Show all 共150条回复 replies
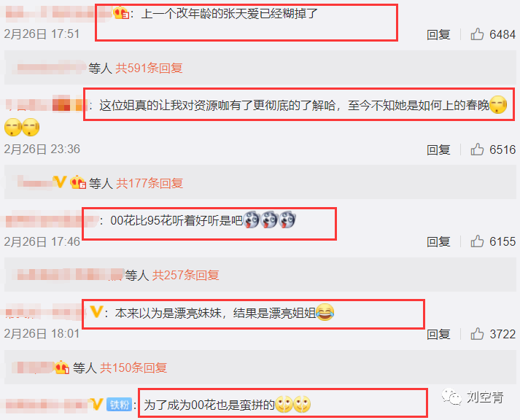520x420 pixels. click(x=133, y=367)
